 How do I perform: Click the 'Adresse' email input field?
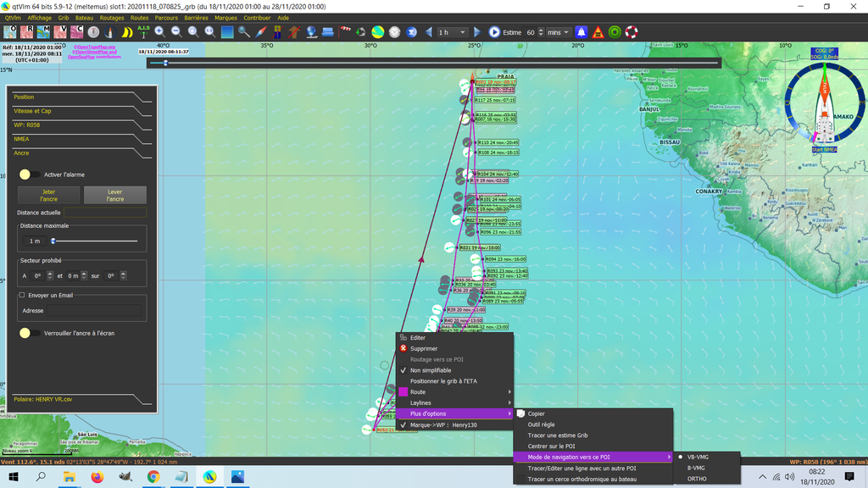click(x=93, y=311)
